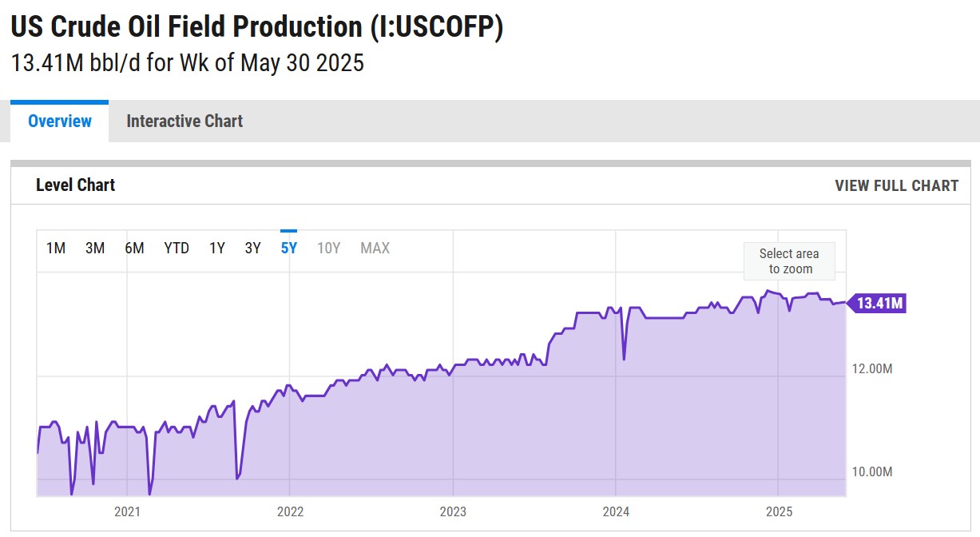Click the 2024 x-axis label
The image size is (980, 537).
pyautogui.click(x=616, y=511)
